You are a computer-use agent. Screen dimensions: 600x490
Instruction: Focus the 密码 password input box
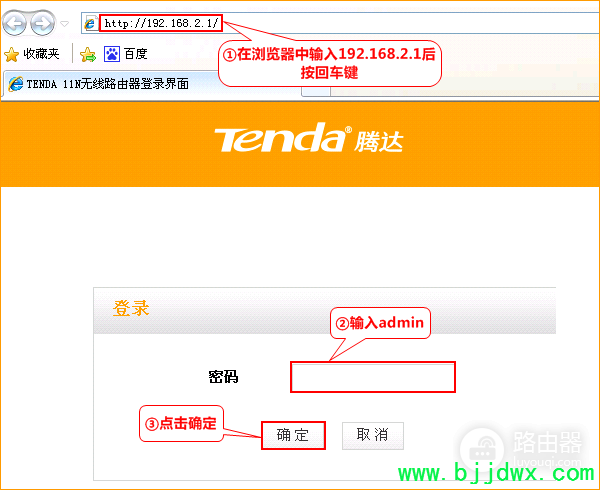373,377
